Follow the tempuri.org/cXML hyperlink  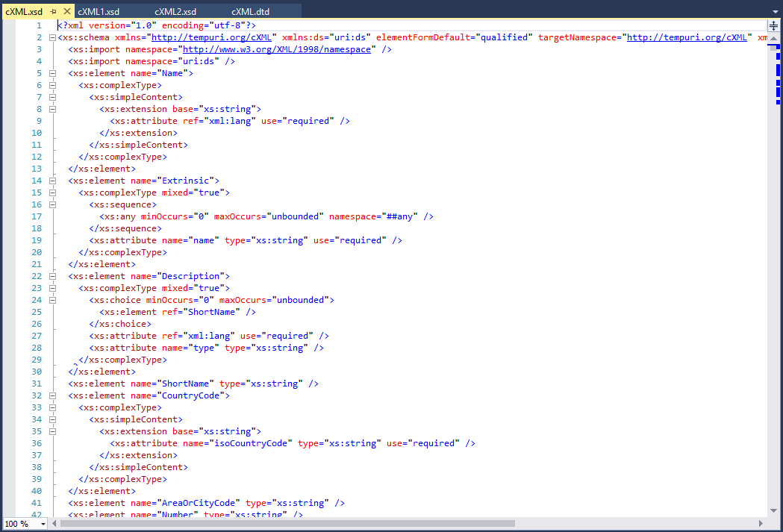click(x=211, y=37)
